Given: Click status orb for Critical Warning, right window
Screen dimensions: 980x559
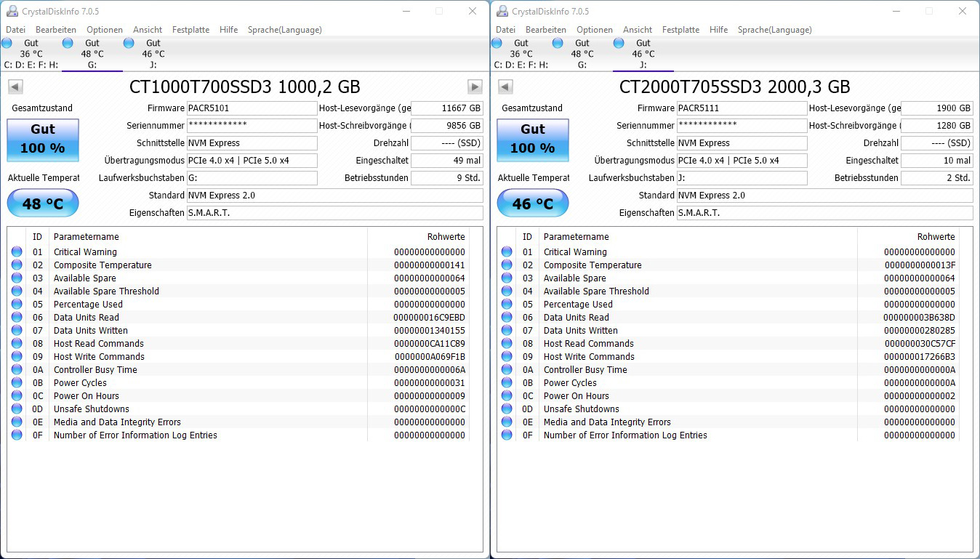Looking at the screenshot, I should pyautogui.click(x=507, y=252).
